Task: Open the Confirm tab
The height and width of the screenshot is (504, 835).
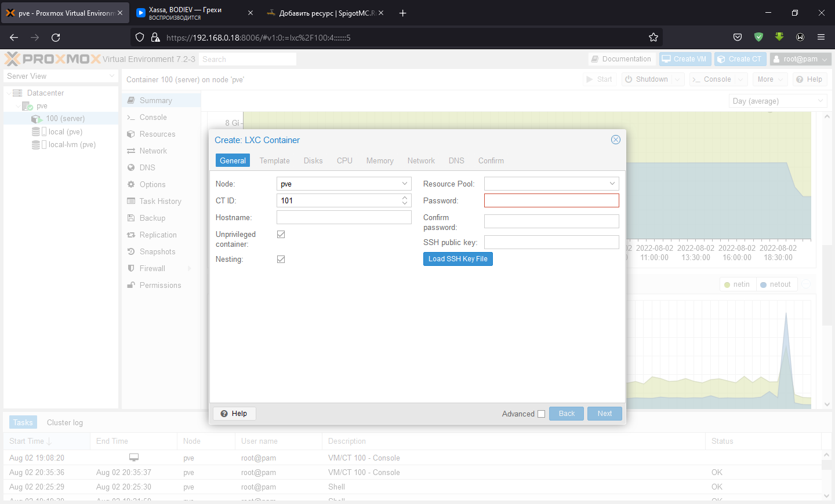Action: point(491,160)
